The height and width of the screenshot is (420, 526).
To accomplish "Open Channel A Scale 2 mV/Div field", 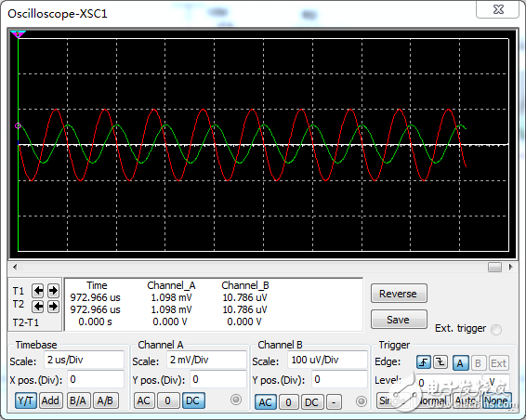I will [206, 360].
